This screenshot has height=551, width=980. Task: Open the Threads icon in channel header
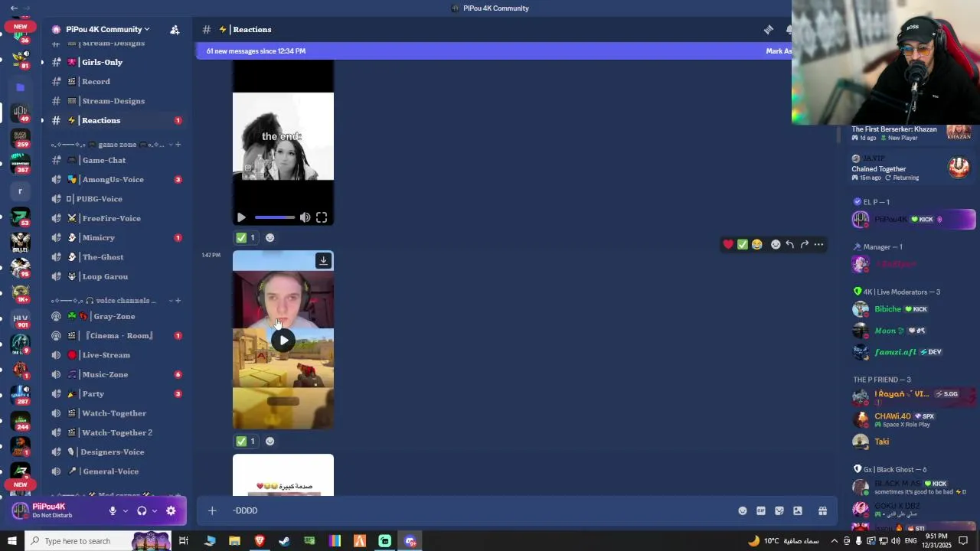pyautogui.click(x=769, y=29)
